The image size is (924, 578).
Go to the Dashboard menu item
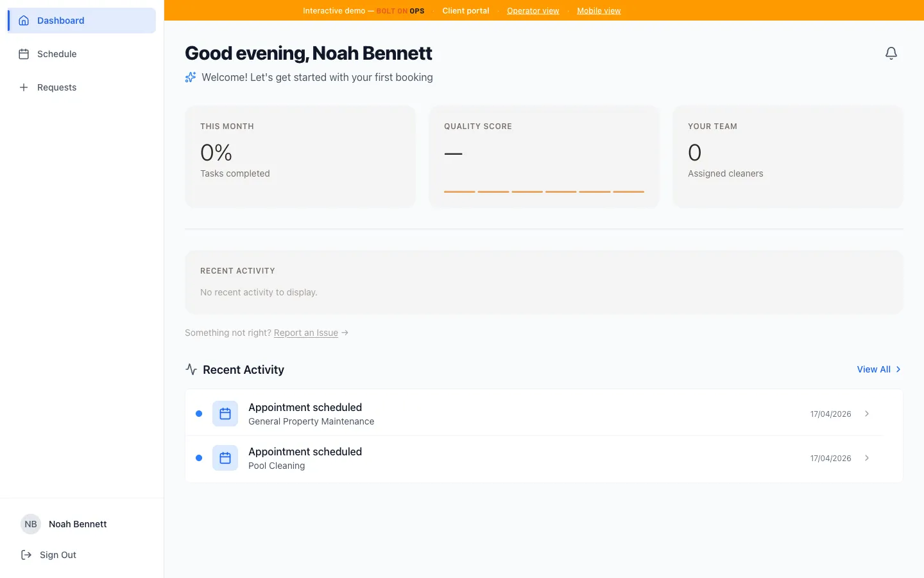[x=81, y=21]
